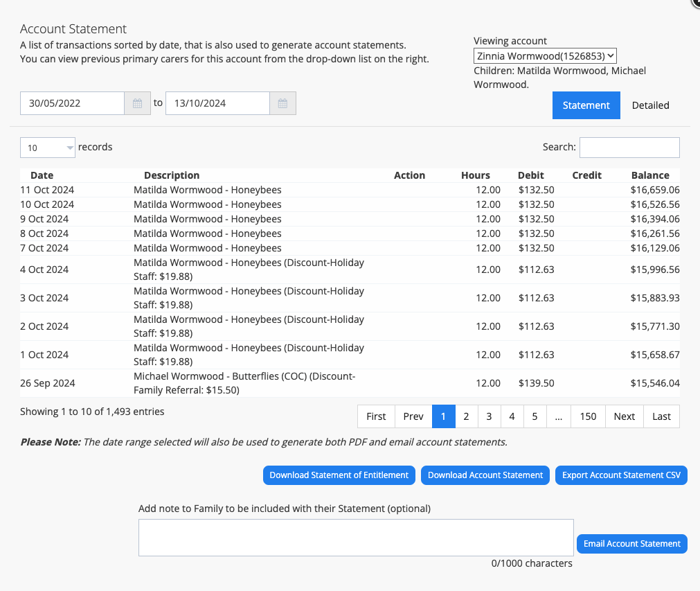Screen dimensions: 700x591
Task: Email the Account Statement
Action: 631,543
